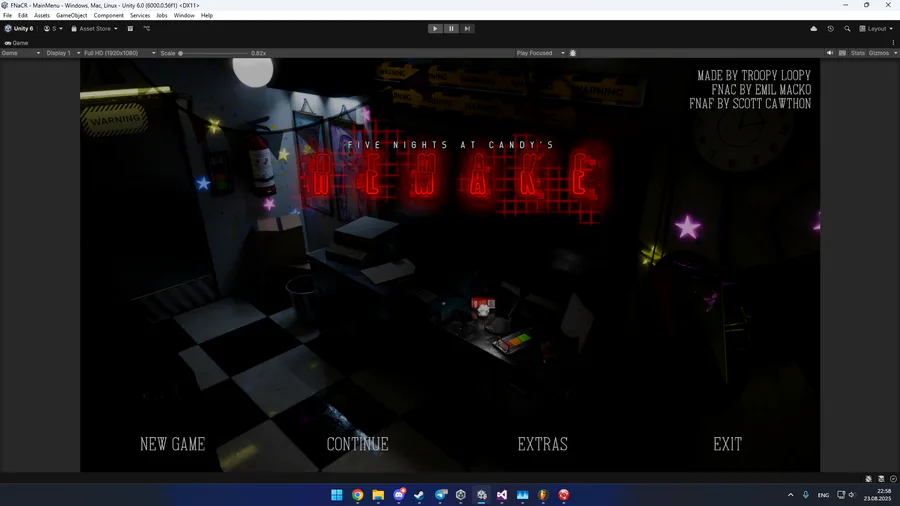Screen dimensions: 900x506
Task: Open Unity Cloud services icon
Action: [814, 29]
